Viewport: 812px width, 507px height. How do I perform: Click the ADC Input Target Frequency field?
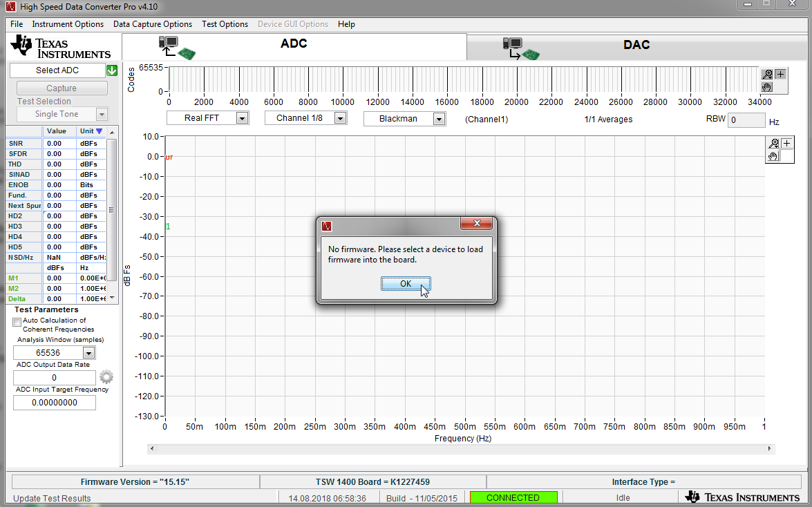coord(55,403)
